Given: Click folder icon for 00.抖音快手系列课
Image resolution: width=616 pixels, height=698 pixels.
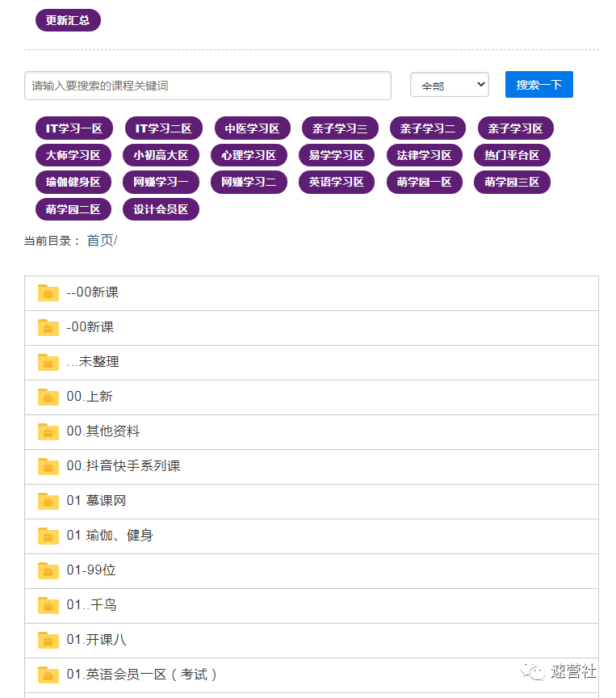Looking at the screenshot, I should point(48,466).
